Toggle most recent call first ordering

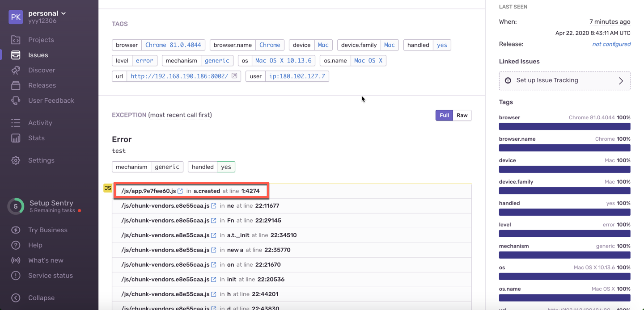(x=180, y=115)
